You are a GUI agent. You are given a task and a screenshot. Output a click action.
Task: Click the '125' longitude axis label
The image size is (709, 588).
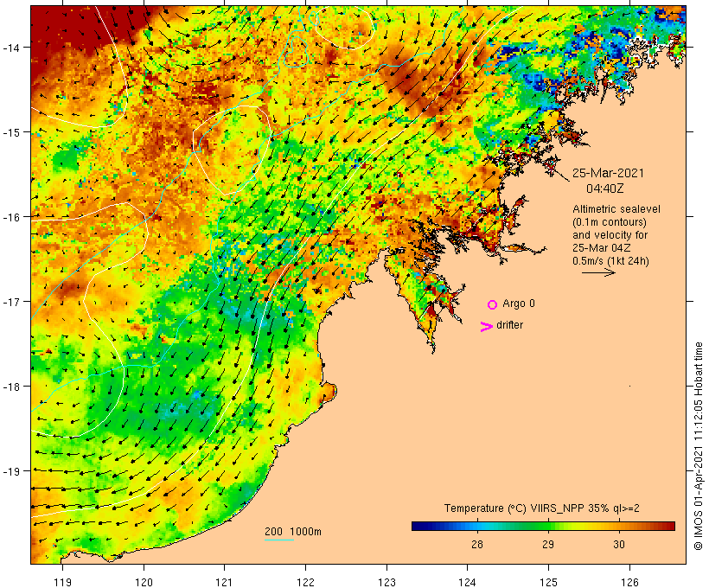click(548, 582)
